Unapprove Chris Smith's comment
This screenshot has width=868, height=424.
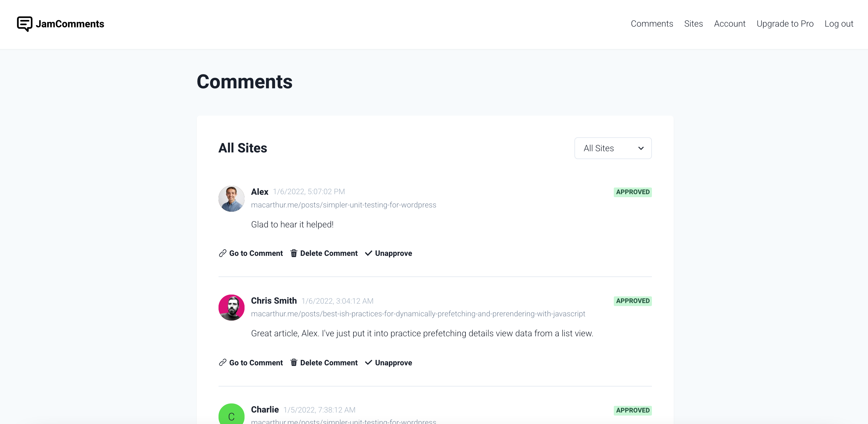tap(393, 363)
